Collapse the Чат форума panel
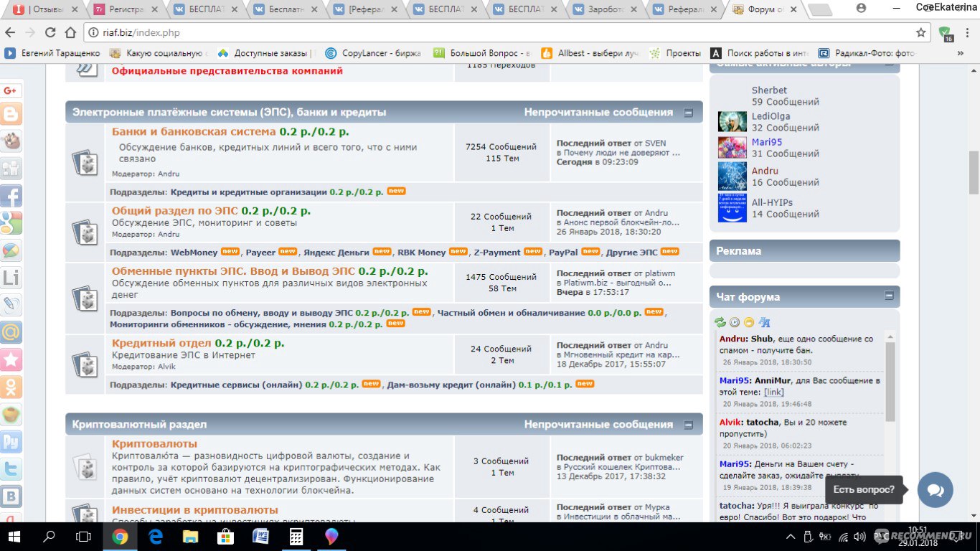This screenshot has height=551, width=980. 889,296
